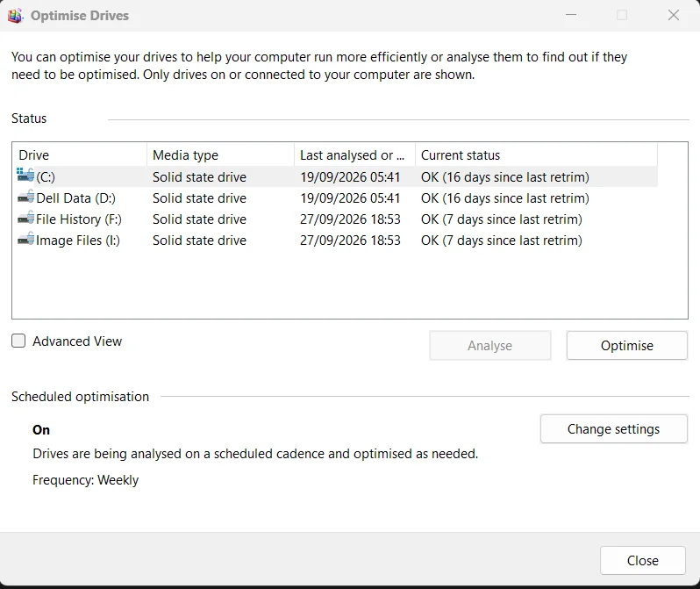Select the Image Files (I:) row label
The image size is (700, 589).
pos(78,240)
